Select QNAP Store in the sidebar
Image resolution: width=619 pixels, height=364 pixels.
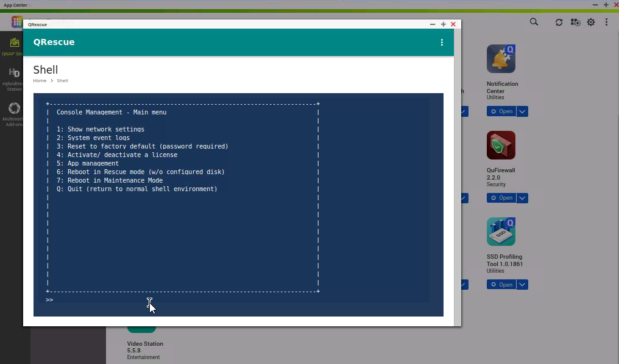14,46
